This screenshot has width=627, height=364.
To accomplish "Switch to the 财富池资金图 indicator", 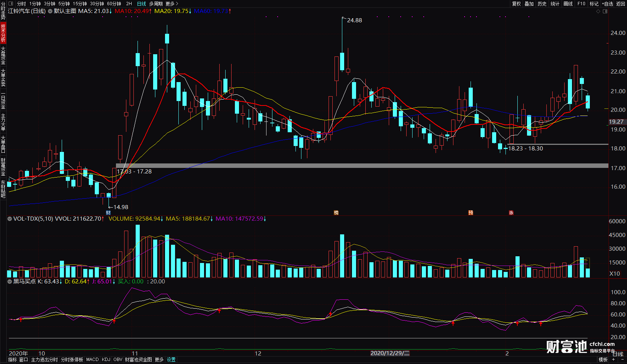I will click(x=138, y=360).
